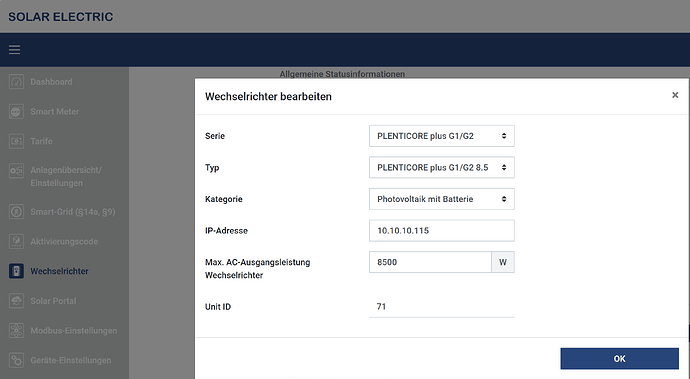The height and width of the screenshot is (379, 690).
Task: Open the hamburger menu icon
Action: click(15, 50)
